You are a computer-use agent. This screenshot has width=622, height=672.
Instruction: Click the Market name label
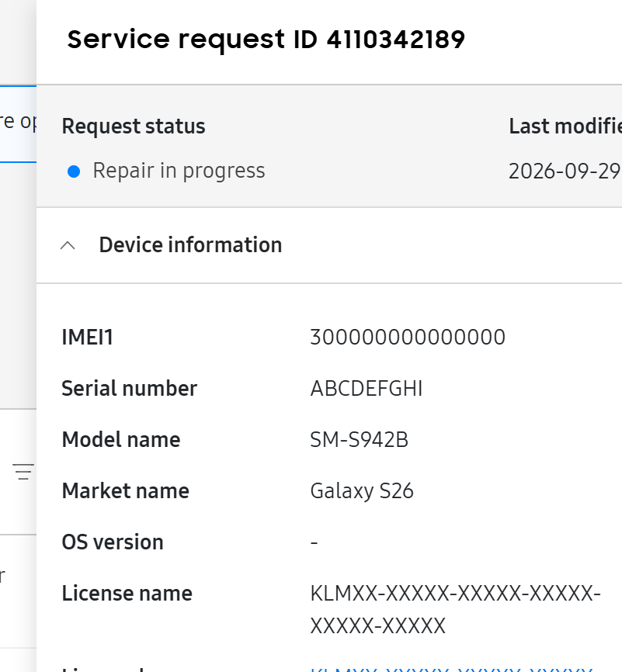point(125,491)
